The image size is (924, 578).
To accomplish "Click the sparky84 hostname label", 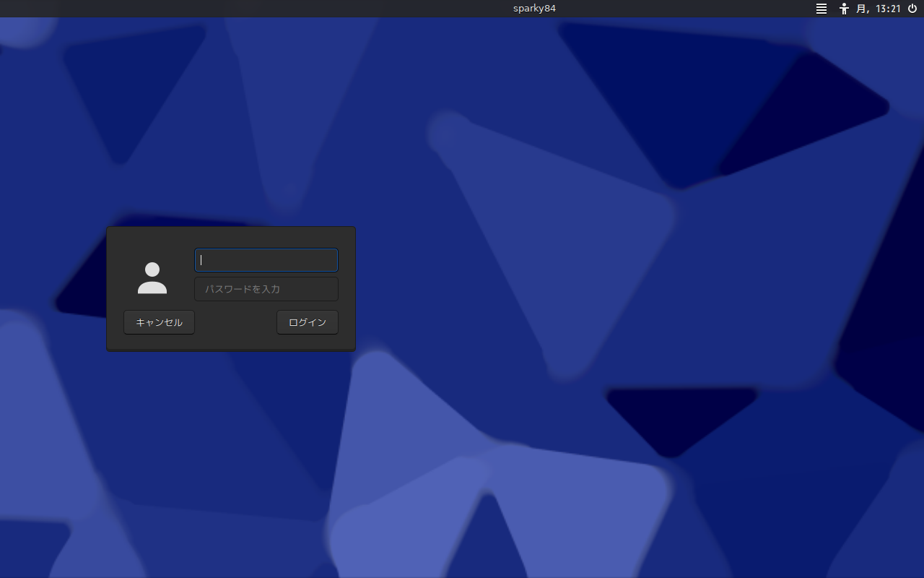I will click(x=534, y=9).
